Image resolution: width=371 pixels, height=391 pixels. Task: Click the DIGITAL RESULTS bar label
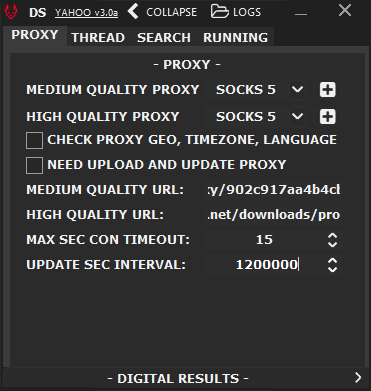(178, 378)
